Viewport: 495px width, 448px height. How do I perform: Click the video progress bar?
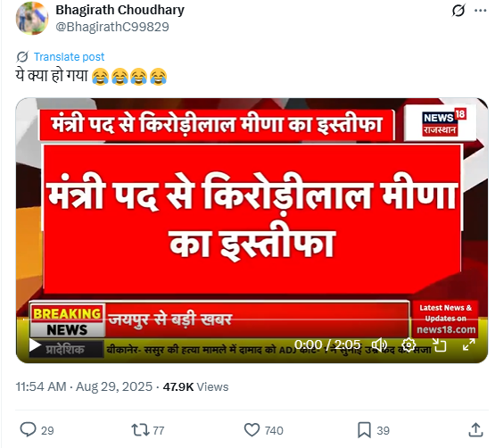point(252,319)
